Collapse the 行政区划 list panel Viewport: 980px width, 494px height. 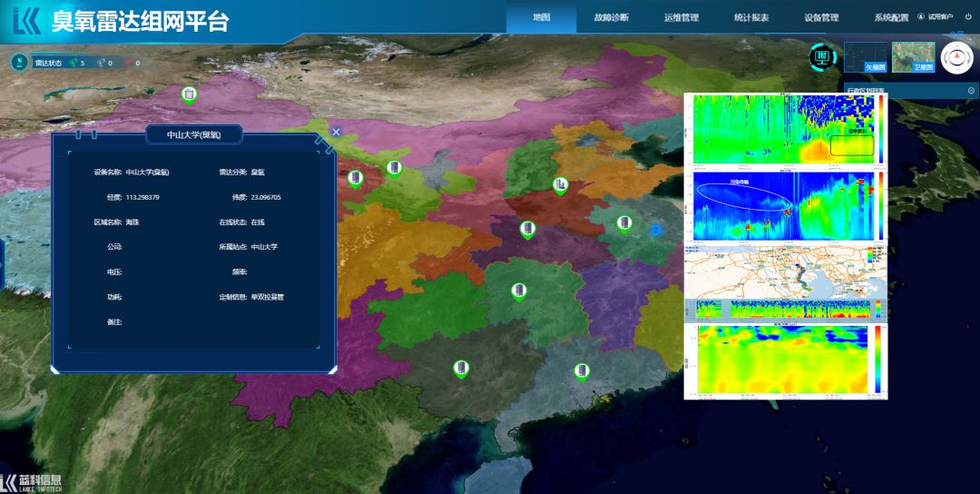pyautogui.click(x=971, y=91)
